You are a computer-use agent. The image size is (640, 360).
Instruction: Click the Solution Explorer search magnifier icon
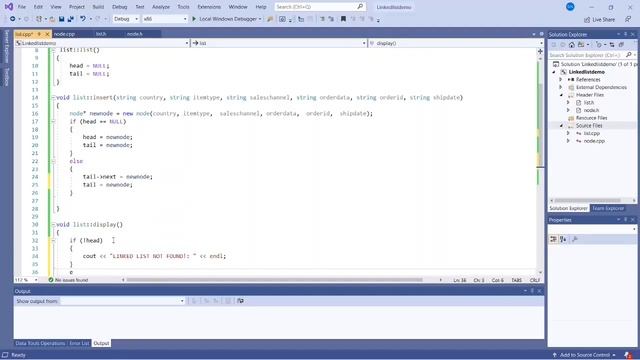[628, 55]
